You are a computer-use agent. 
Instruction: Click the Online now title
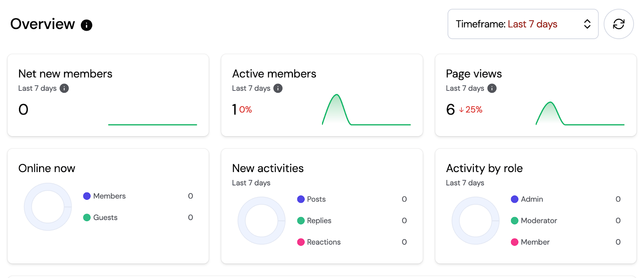tap(47, 168)
